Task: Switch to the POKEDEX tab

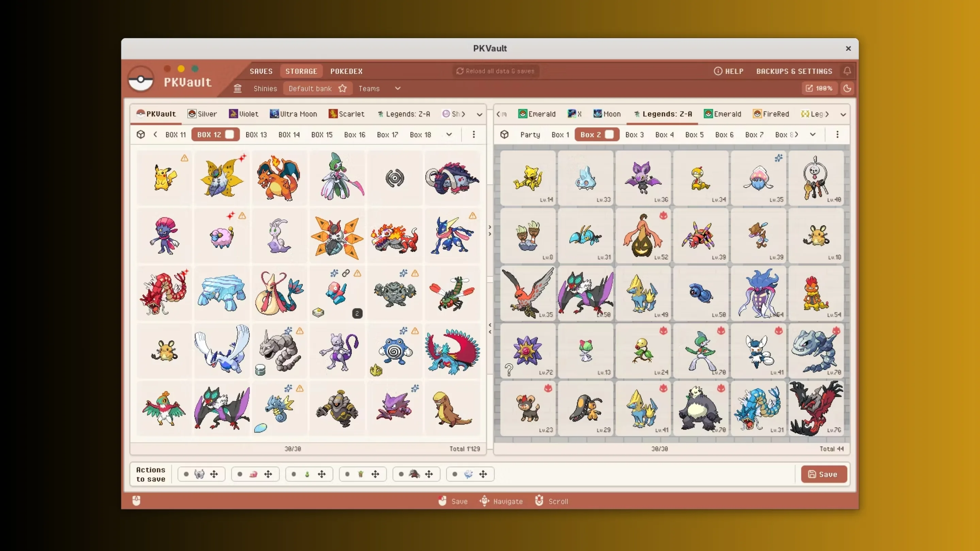Action: (346, 71)
